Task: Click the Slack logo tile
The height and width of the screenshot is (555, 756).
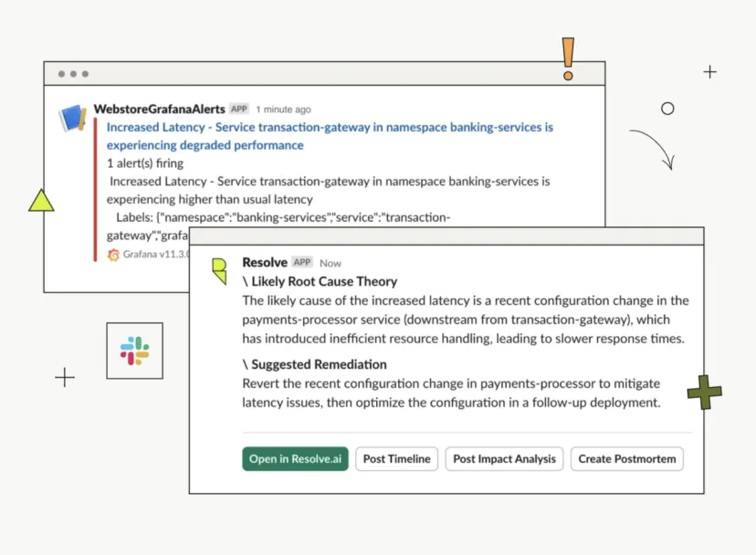Action: [134, 351]
